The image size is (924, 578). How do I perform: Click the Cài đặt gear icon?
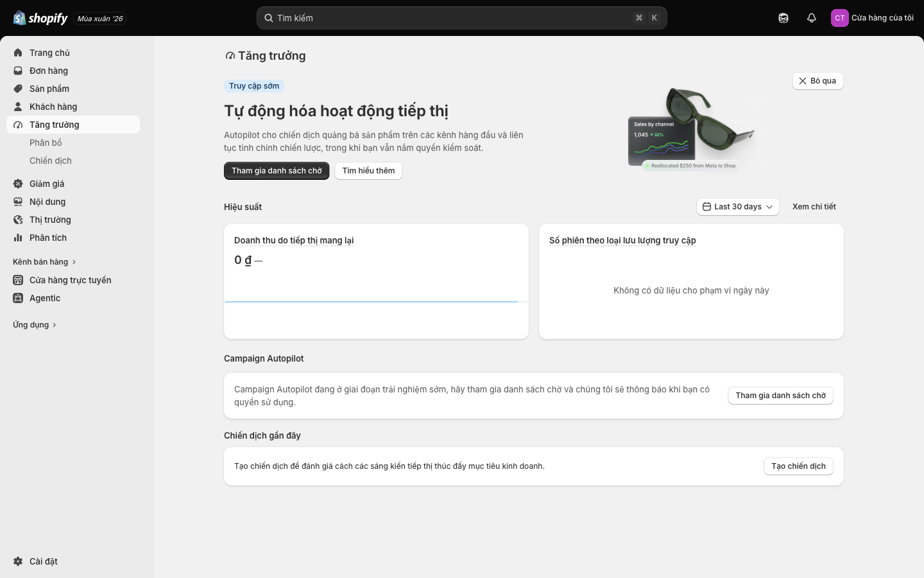tap(18, 561)
